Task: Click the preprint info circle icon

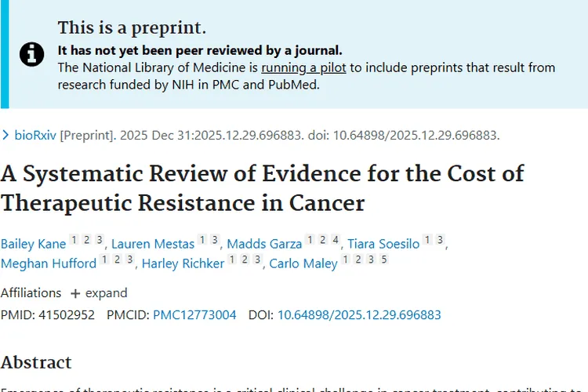Action: pyautogui.click(x=32, y=53)
